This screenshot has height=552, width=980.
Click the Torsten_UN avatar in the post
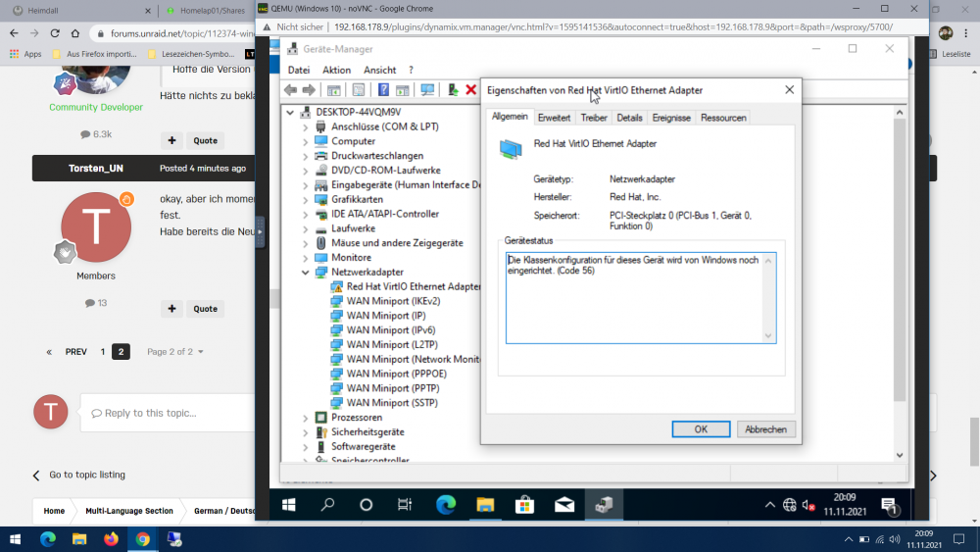[x=96, y=227]
